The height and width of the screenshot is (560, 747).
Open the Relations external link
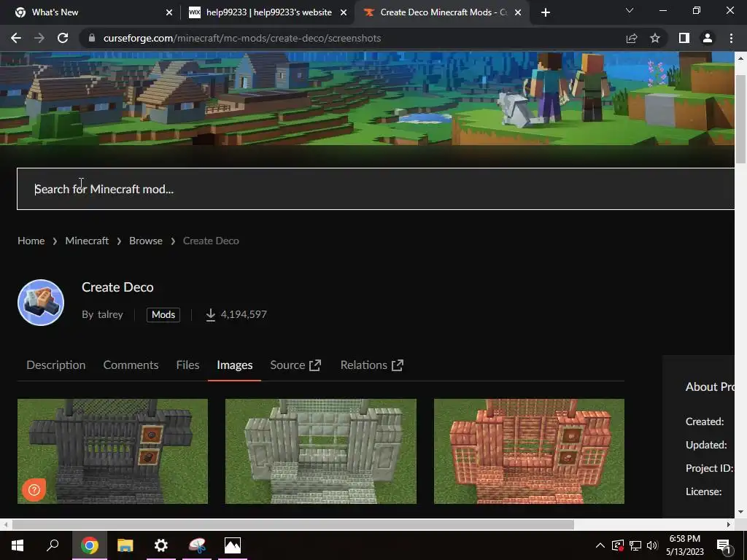point(372,365)
